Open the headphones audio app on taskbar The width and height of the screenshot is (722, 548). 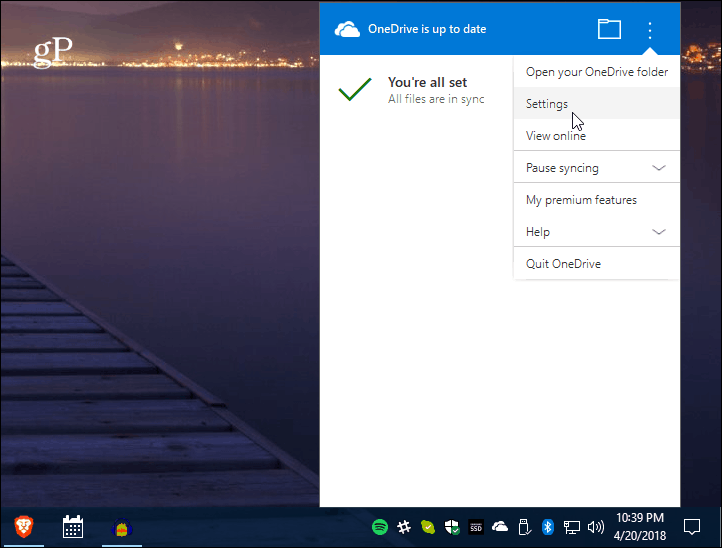(x=122, y=528)
